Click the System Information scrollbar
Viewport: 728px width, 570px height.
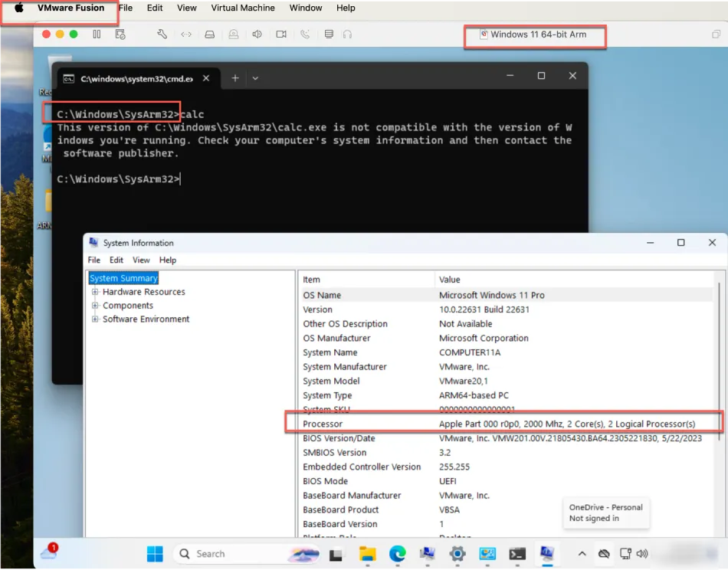pos(719,362)
